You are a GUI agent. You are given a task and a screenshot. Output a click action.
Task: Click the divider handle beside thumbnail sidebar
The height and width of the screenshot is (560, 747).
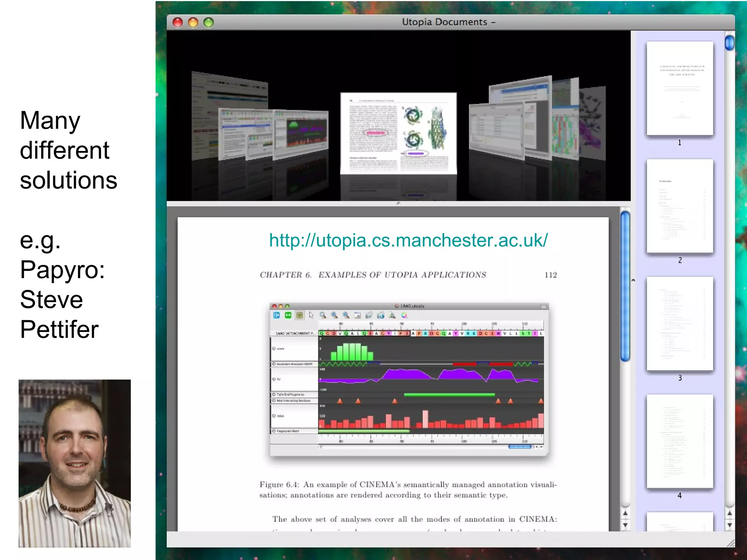[x=633, y=280]
